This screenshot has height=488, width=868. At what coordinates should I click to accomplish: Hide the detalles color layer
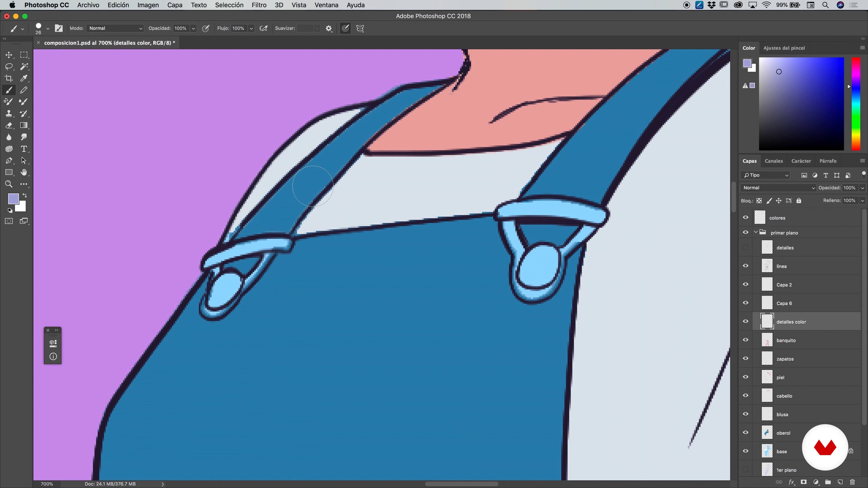(745, 322)
